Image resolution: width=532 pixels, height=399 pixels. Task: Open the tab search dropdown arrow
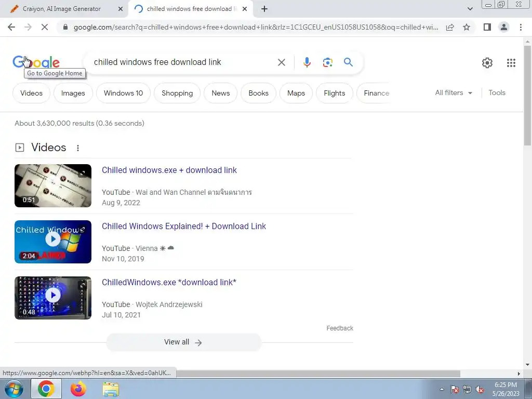[x=470, y=9]
